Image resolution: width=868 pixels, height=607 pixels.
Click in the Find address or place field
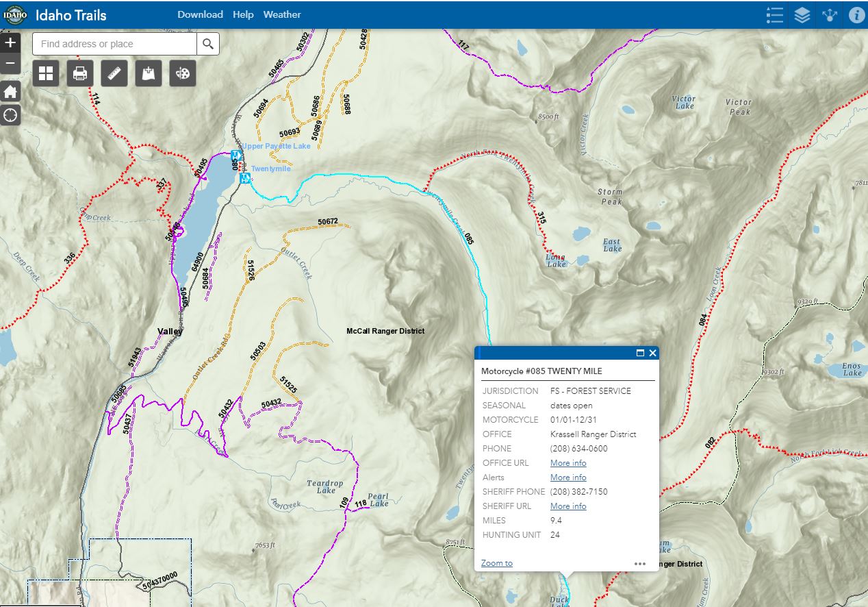(115, 44)
